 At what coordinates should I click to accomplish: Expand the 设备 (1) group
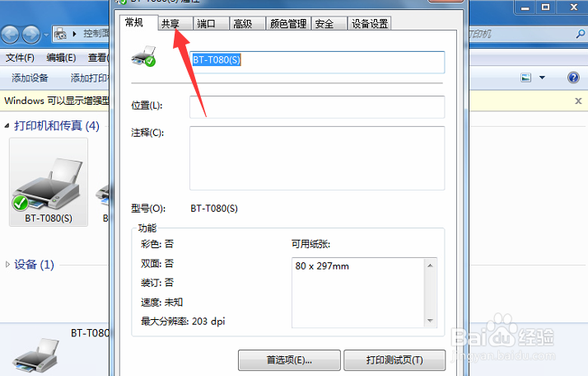click(x=7, y=265)
